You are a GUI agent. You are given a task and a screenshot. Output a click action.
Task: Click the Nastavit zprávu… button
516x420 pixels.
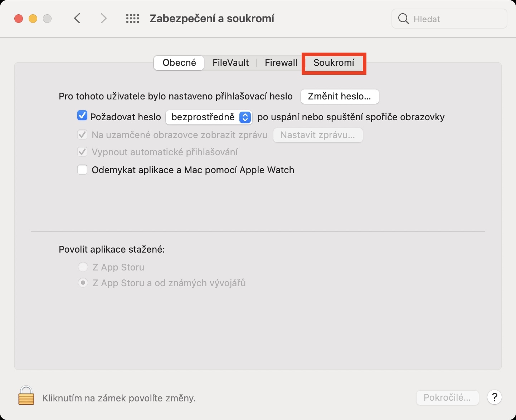(317, 135)
